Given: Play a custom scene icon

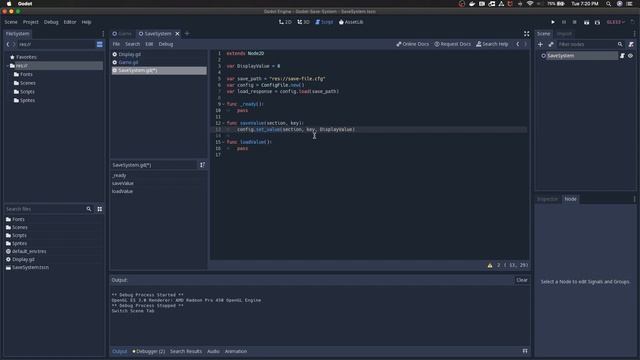Looking at the screenshot, I should tap(597, 22).
